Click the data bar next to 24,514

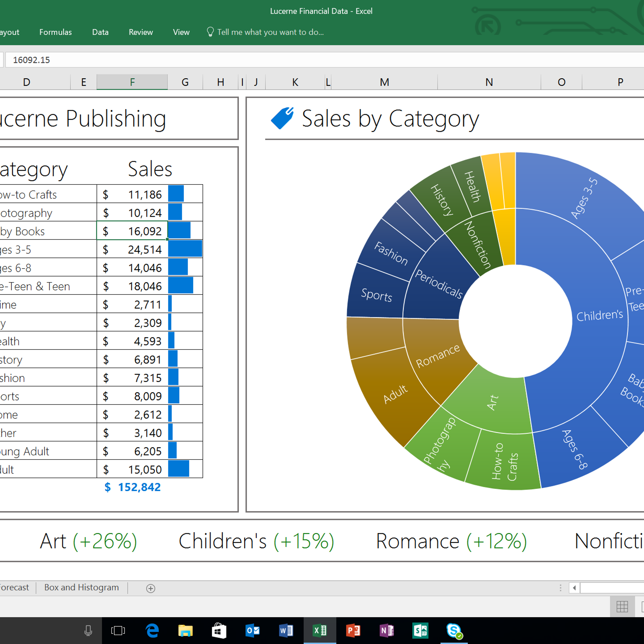tap(185, 249)
